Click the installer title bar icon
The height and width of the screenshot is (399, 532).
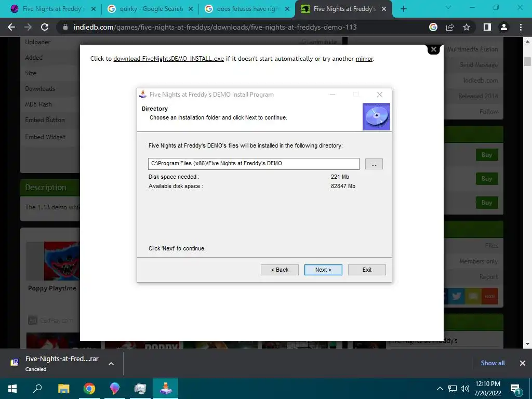pos(143,95)
